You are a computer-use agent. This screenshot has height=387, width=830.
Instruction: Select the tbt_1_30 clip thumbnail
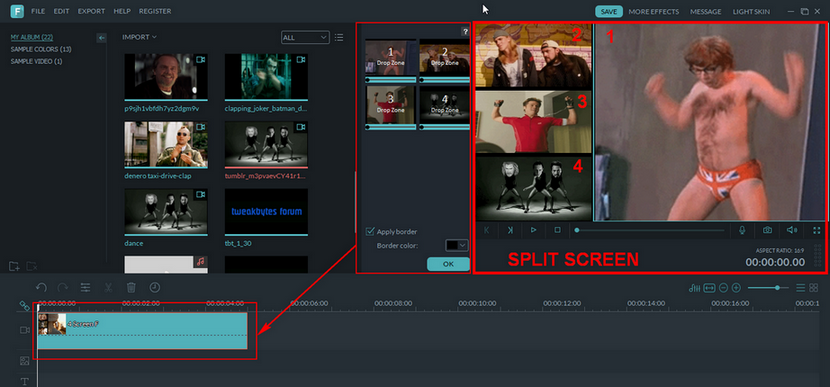(266, 211)
